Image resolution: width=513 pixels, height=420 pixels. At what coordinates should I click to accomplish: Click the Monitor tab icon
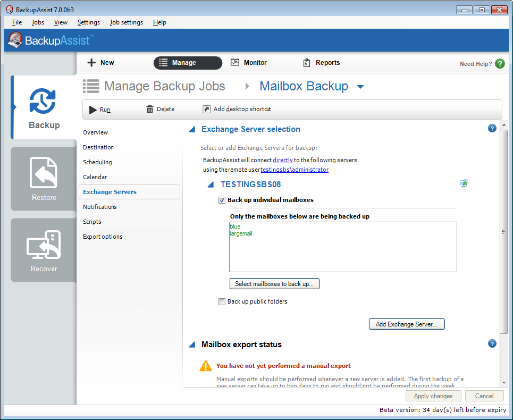pyautogui.click(x=235, y=62)
